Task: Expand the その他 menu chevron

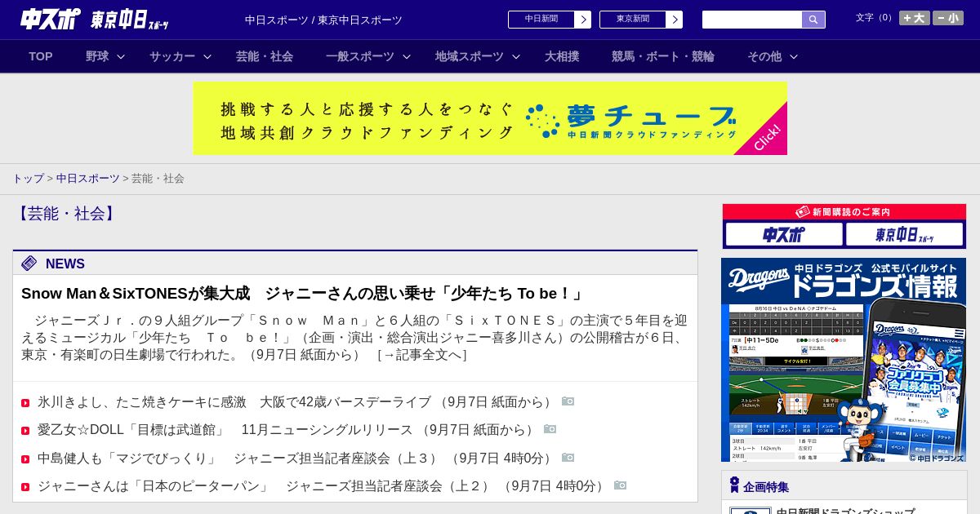Action: [x=794, y=56]
